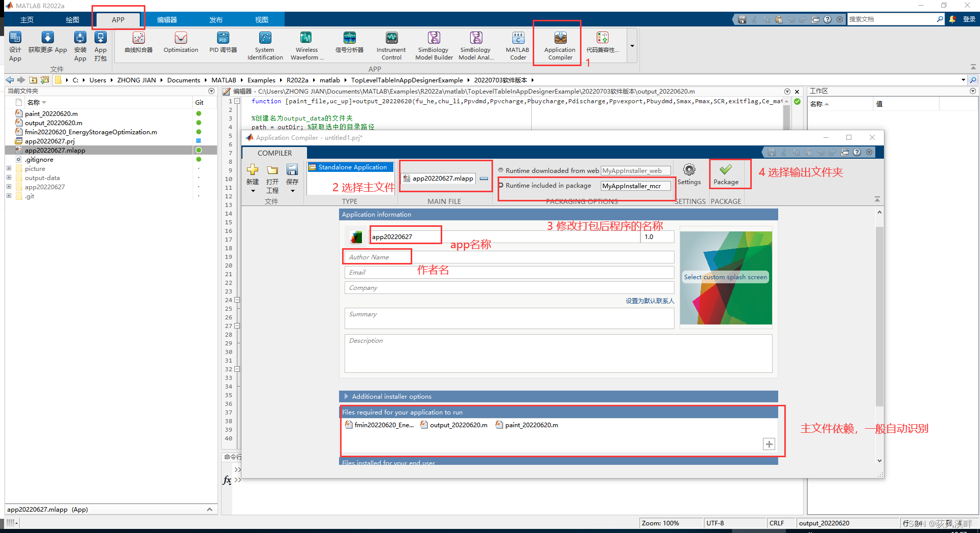This screenshot has width=980, height=533.
Task: Switch to the Plots (绘图) tab
Action: 73,20
